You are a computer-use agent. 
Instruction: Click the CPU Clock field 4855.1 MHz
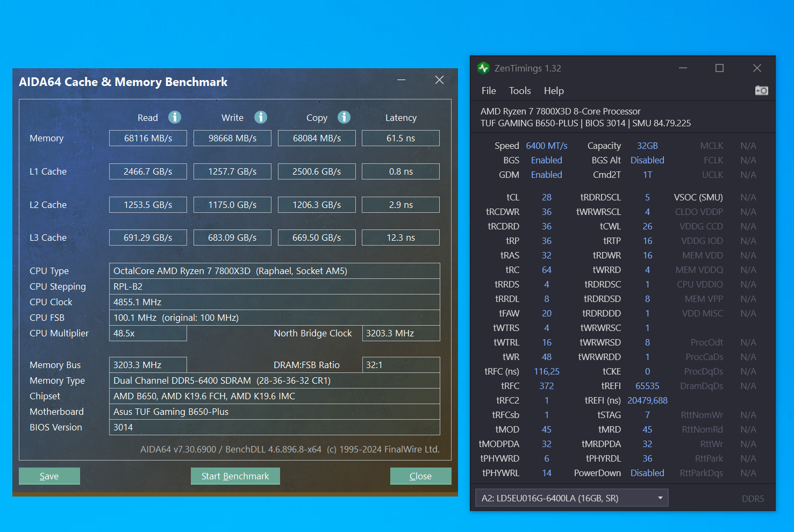click(x=275, y=302)
